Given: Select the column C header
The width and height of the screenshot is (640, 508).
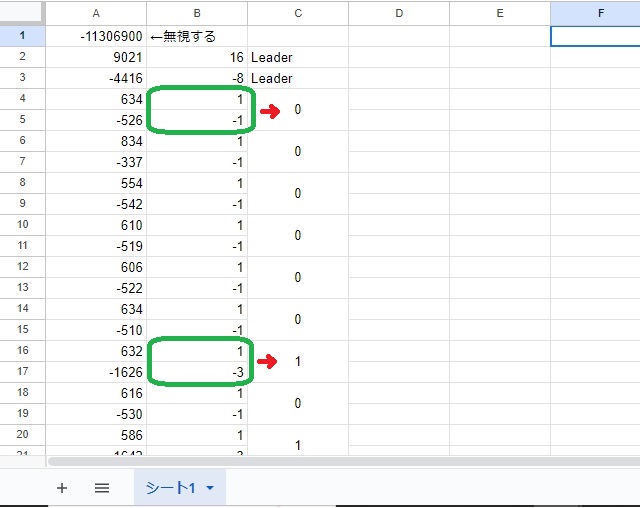Looking at the screenshot, I should point(298,13).
